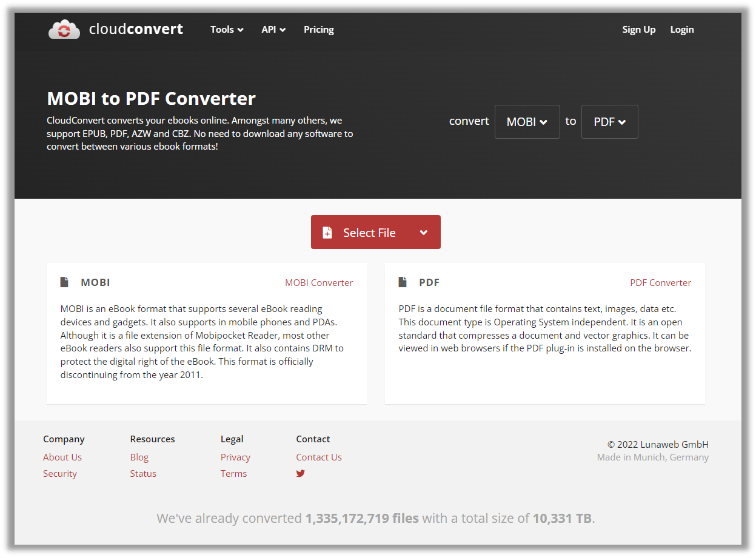Open the MOBI Converter link
Screen dimensions: 756x558
[x=319, y=283]
